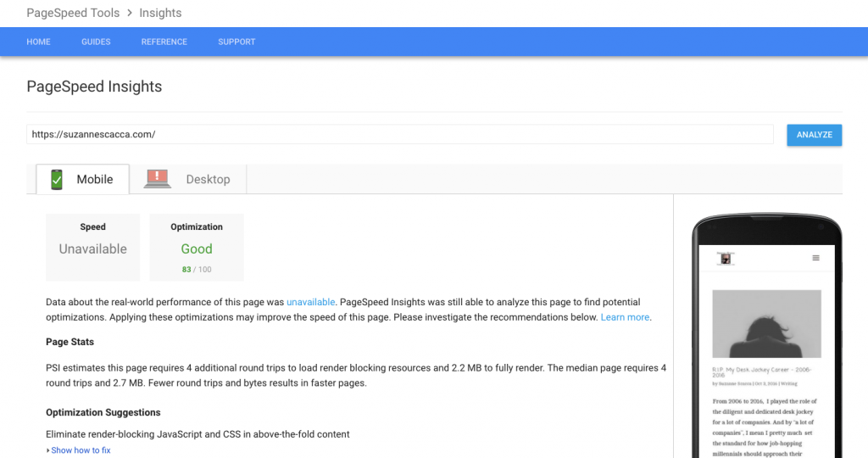This screenshot has width=868, height=458.
Task: Click the 'PageSpeed Insights' heading
Action: click(x=94, y=87)
